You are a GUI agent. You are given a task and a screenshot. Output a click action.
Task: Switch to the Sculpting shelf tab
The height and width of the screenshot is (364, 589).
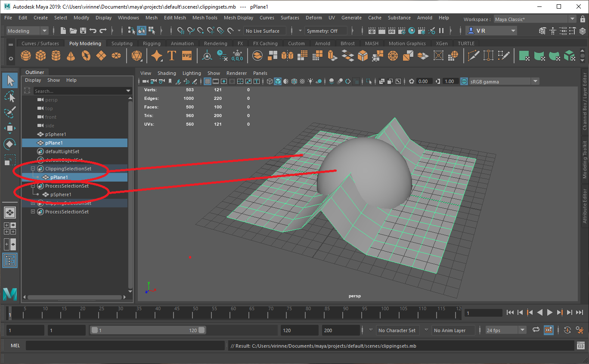(x=122, y=43)
